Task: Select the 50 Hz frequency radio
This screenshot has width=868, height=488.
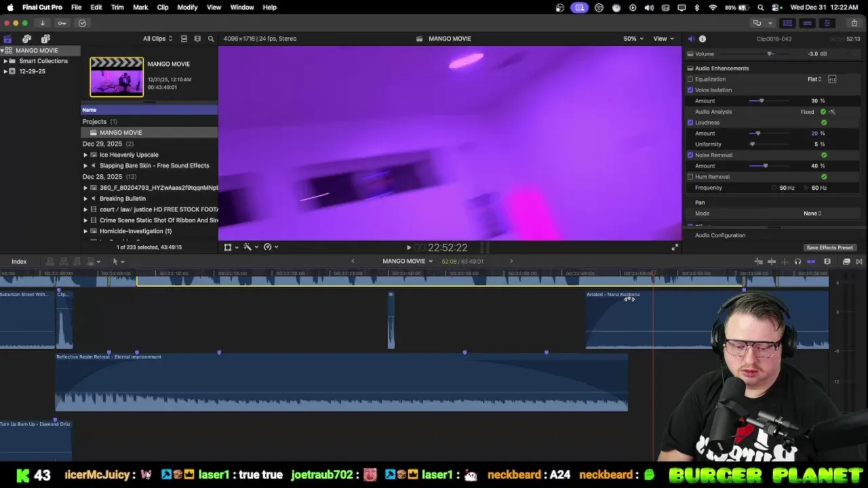Action: click(x=774, y=188)
